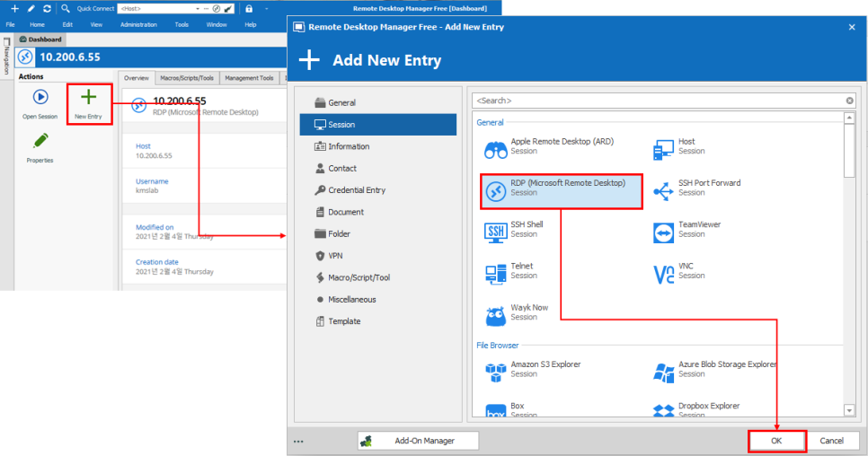Click the ellipsis button in the Quick Connect box

[x=207, y=9]
